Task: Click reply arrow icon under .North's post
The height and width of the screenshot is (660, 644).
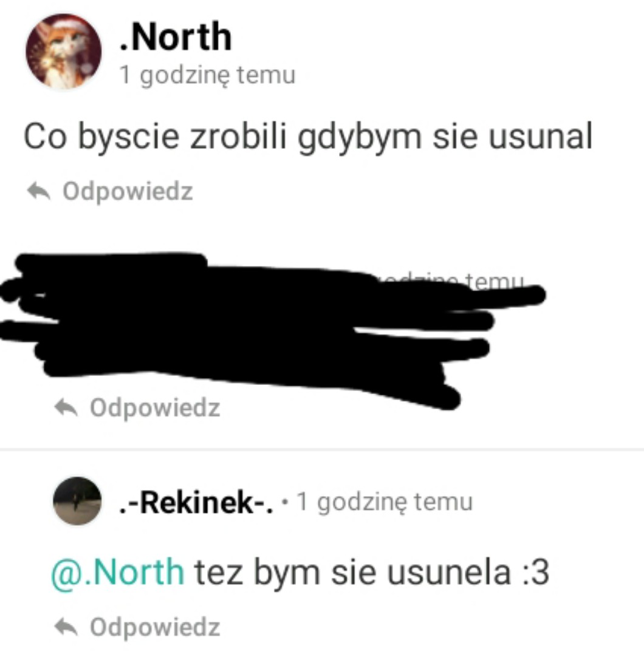Action: coord(39,191)
